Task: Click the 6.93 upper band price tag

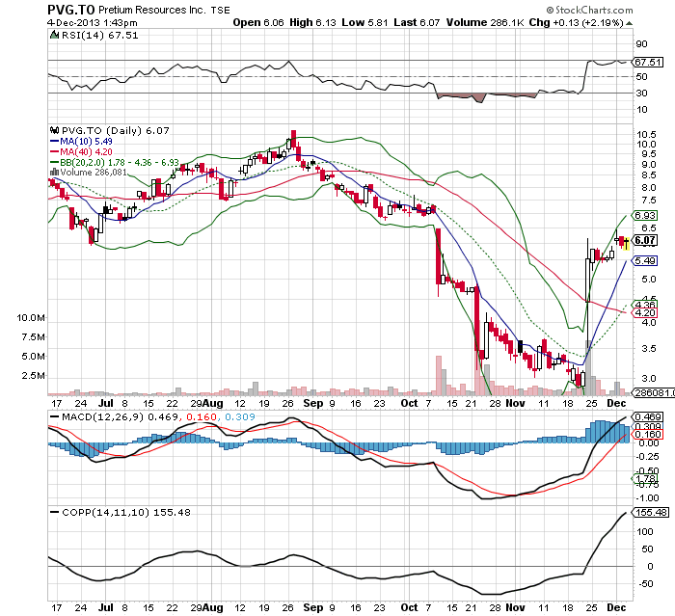Action: pyautogui.click(x=644, y=215)
